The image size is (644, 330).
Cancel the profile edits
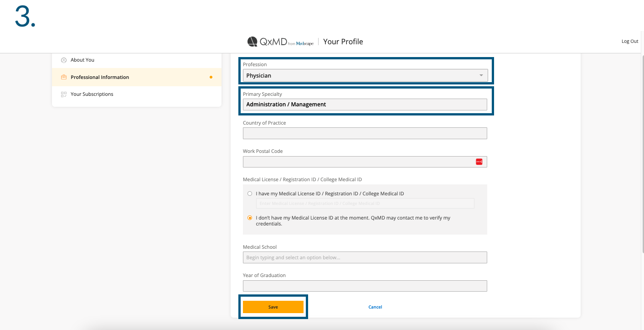click(375, 307)
